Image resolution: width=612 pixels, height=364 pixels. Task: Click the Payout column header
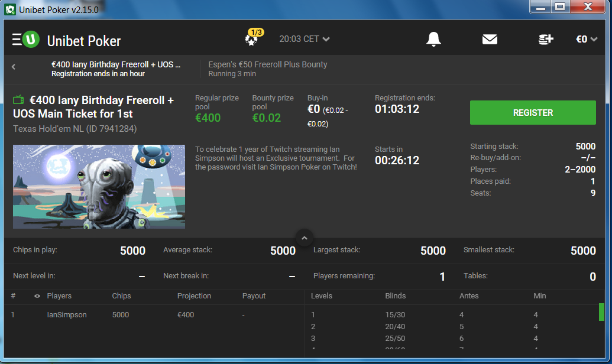click(254, 295)
